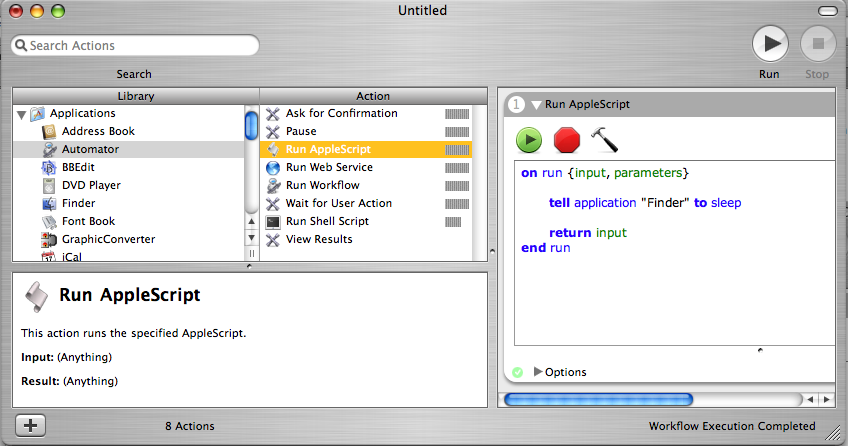Click the Library column header
848x446 pixels.
136,96
